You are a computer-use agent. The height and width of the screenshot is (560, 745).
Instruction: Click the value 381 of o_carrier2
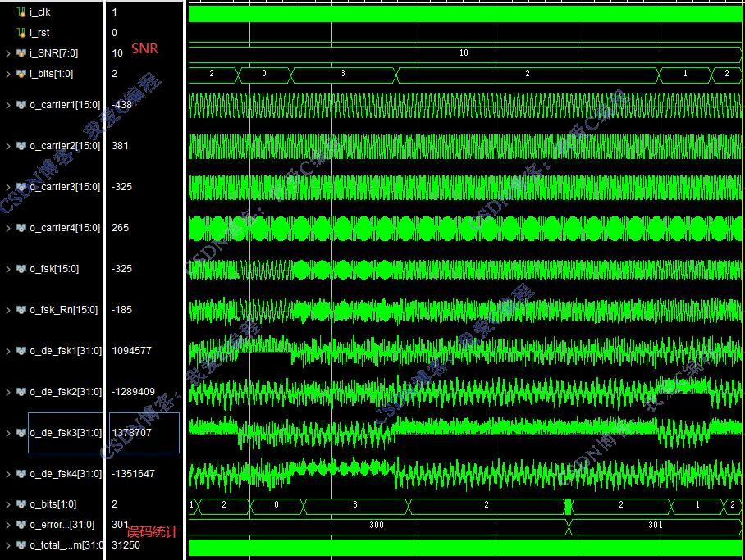pyautogui.click(x=120, y=146)
